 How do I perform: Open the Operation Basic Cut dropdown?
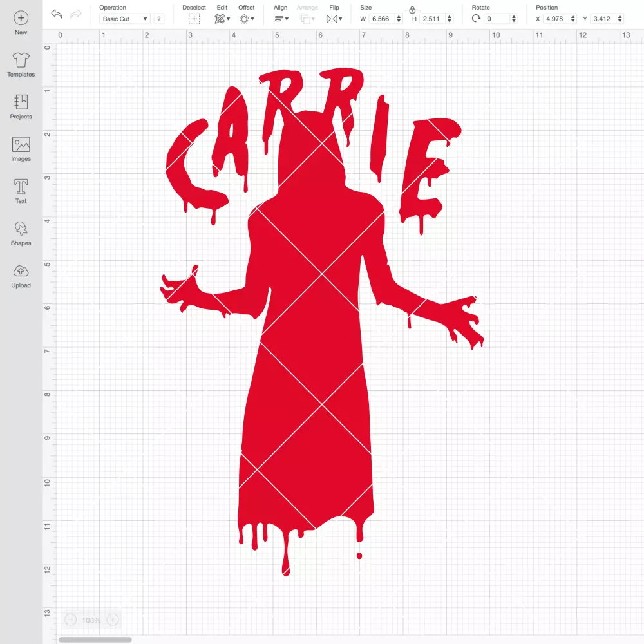(x=125, y=19)
